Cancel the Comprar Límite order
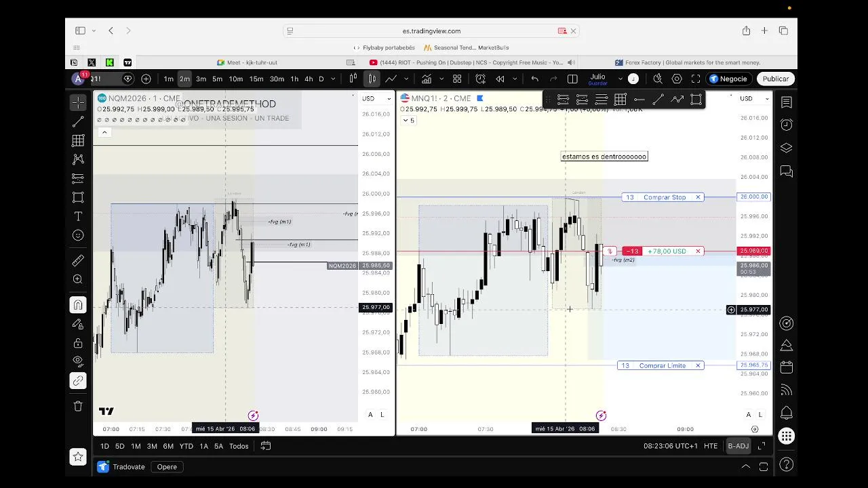Viewport: 868px width, 488px height. (x=698, y=365)
